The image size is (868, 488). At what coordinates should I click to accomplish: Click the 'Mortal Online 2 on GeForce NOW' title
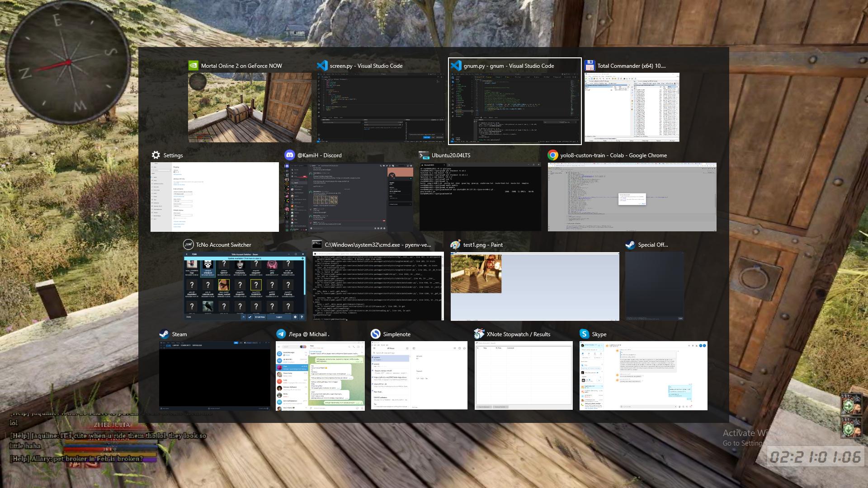tap(241, 66)
